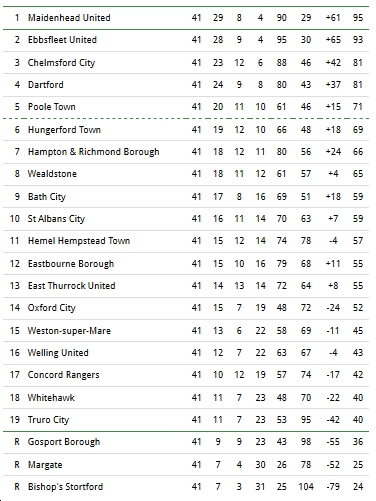Open the Bath City link
Viewport: 376px width, 501px height.
(47, 197)
